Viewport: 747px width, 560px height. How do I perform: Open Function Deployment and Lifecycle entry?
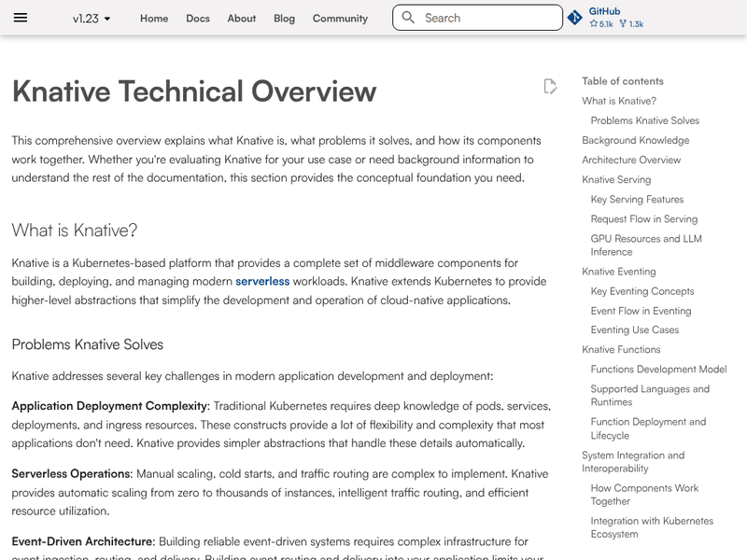[x=648, y=428]
